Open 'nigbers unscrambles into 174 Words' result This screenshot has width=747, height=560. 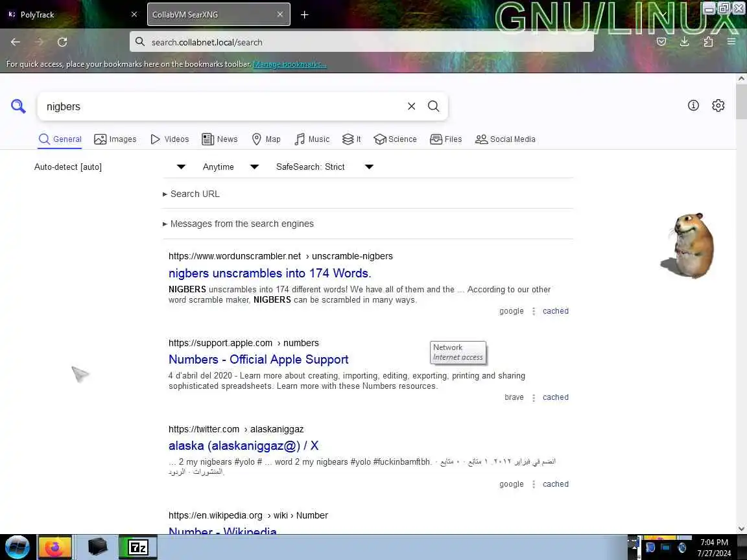[x=270, y=274]
